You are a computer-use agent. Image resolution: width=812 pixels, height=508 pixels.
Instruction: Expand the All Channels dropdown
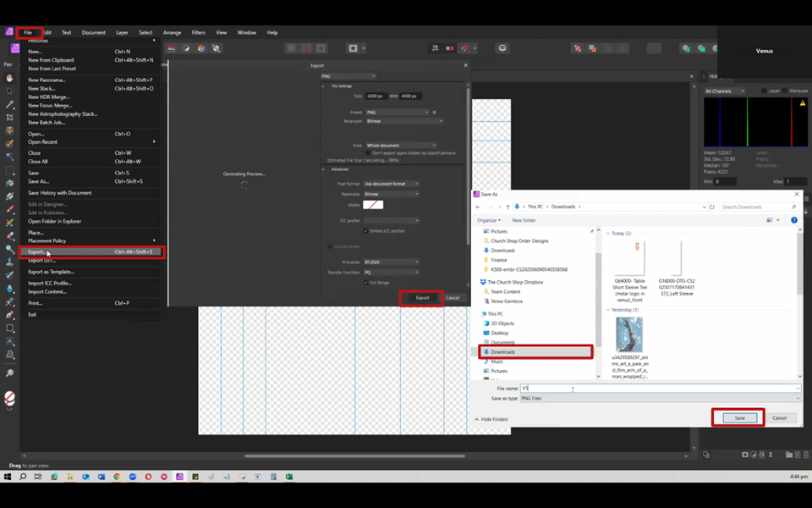725,91
